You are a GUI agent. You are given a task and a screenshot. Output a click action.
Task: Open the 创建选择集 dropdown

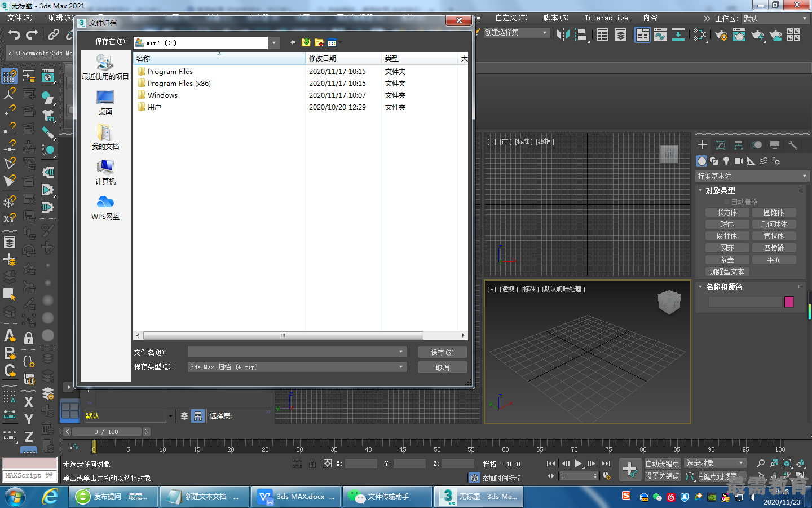point(517,33)
